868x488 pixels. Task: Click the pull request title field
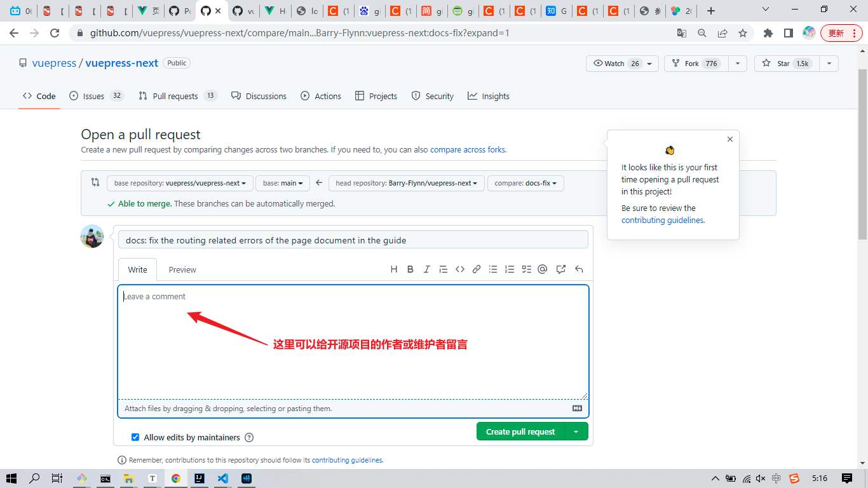(x=353, y=240)
